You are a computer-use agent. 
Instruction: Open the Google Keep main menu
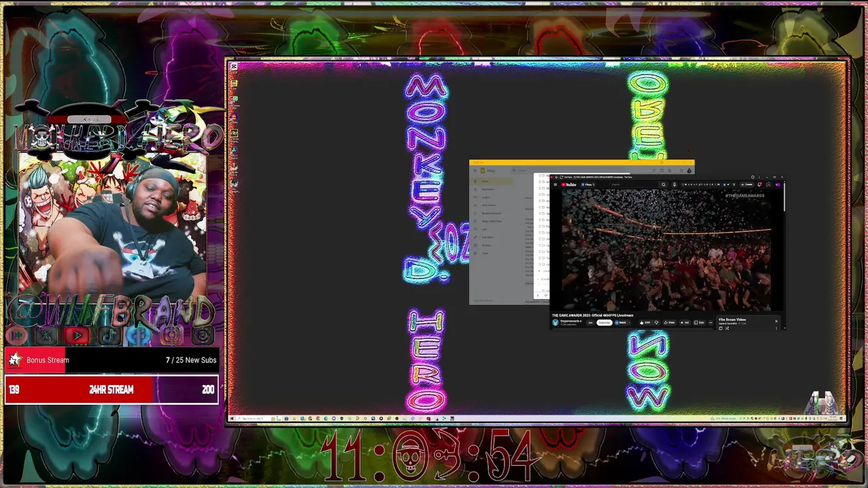(475, 171)
